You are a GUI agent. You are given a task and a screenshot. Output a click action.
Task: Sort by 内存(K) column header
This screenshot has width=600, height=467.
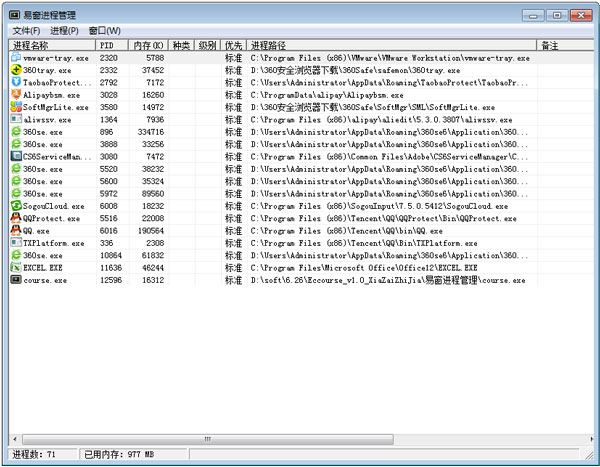[x=148, y=46]
